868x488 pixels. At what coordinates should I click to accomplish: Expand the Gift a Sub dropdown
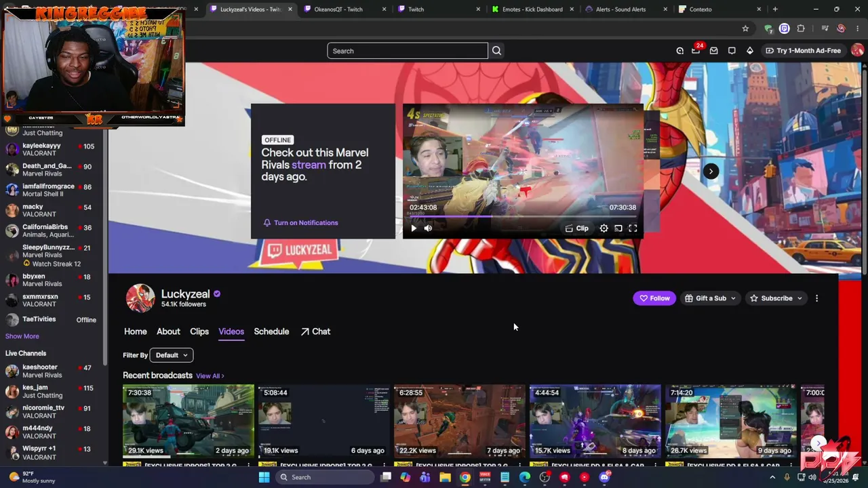pos(710,298)
